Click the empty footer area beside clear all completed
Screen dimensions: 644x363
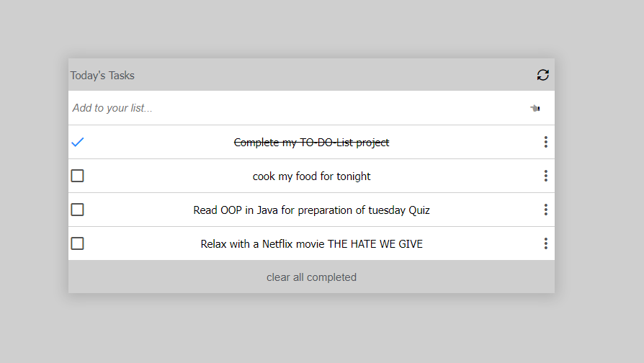(x=164, y=277)
